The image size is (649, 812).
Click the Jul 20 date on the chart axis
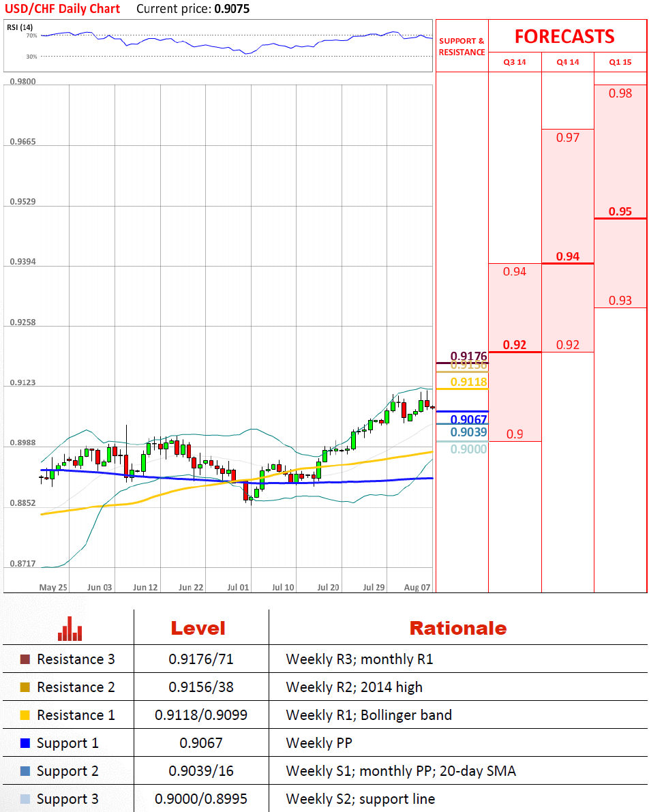click(x=328, y=587)
